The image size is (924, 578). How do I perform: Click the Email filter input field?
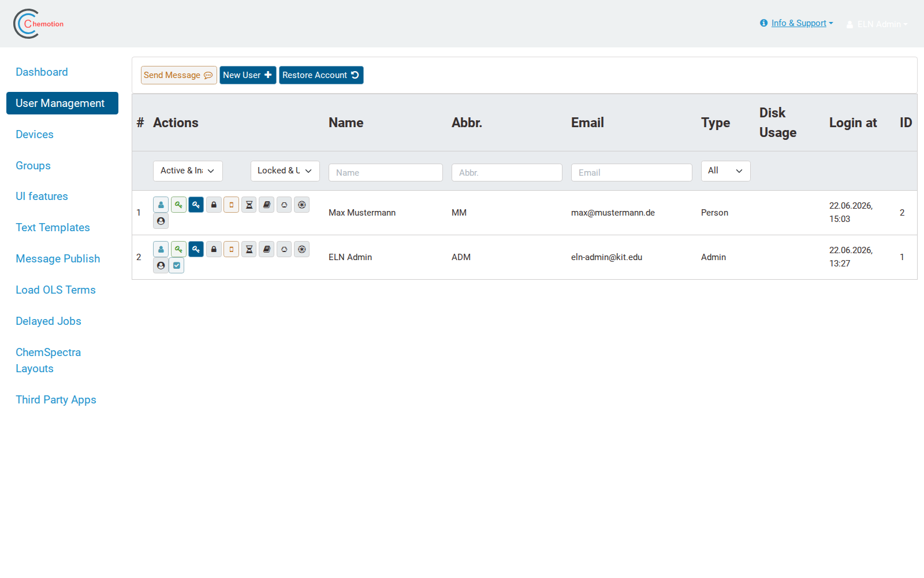coord(632,172)
